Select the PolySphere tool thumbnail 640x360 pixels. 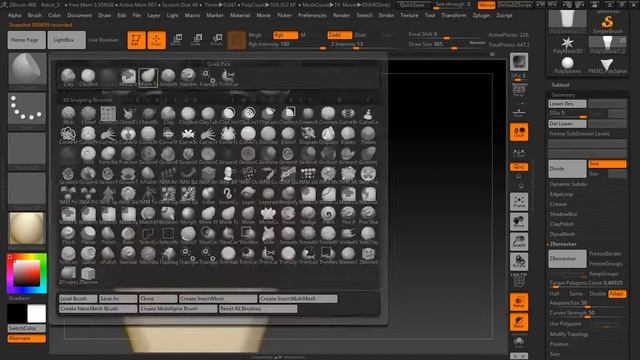click(567, 64)
